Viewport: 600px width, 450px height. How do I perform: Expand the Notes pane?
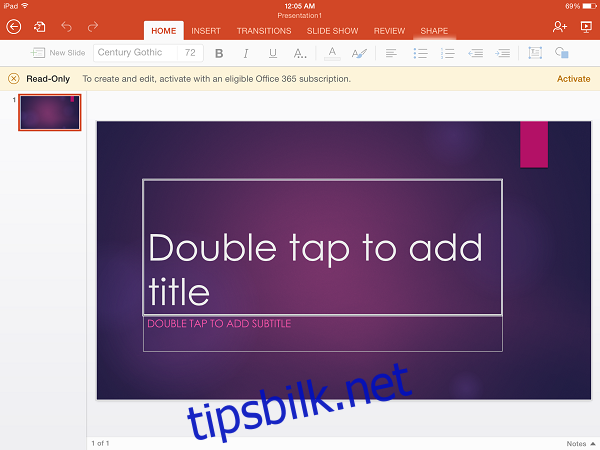[x=581, y=443]
